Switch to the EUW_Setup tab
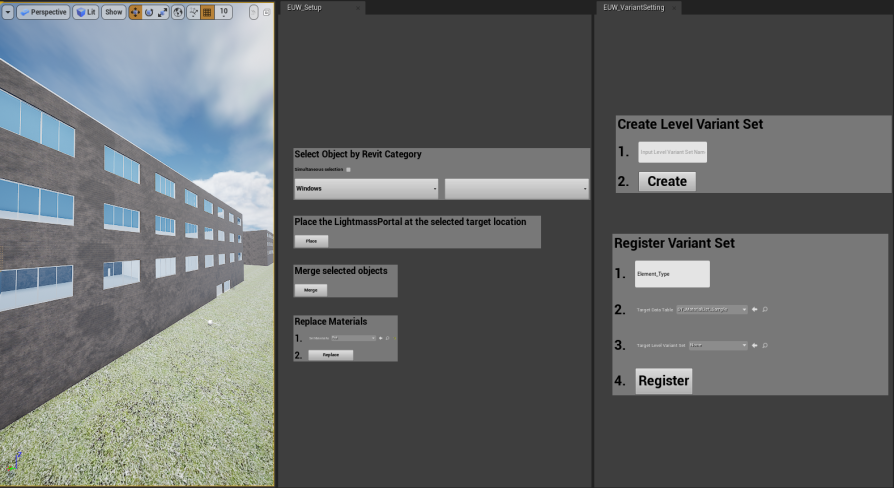The image size is (894, 488). point(304,7)
